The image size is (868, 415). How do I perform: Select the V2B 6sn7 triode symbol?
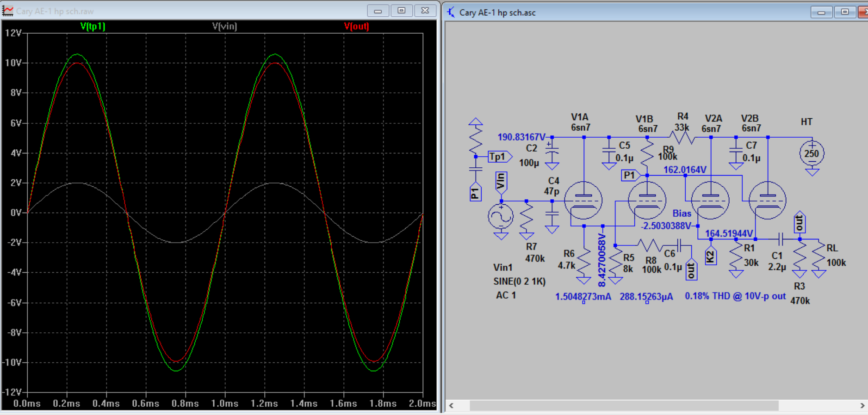click(767, 201)
